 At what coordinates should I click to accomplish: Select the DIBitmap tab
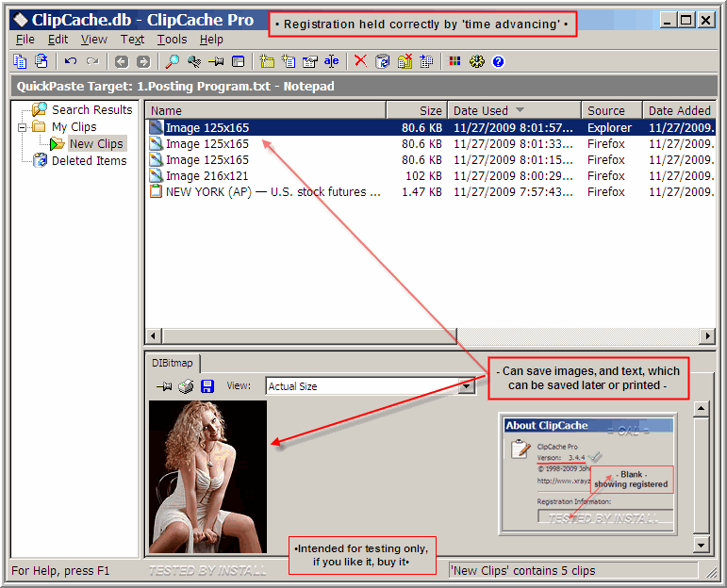[x=173, y=364]
